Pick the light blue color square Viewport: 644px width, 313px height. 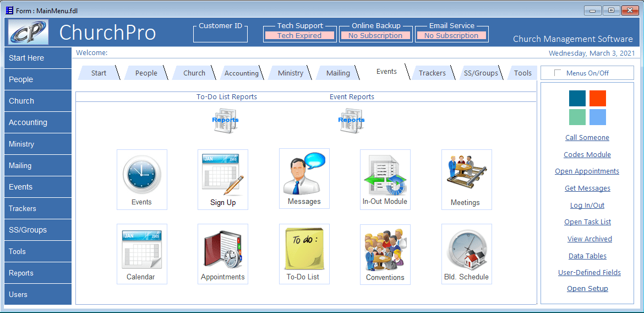coord(598,117)
